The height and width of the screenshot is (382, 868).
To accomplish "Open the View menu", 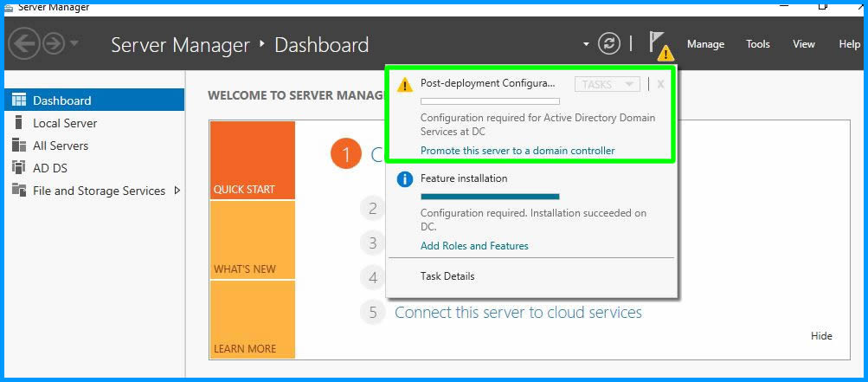I will click(x=804, y=44).
